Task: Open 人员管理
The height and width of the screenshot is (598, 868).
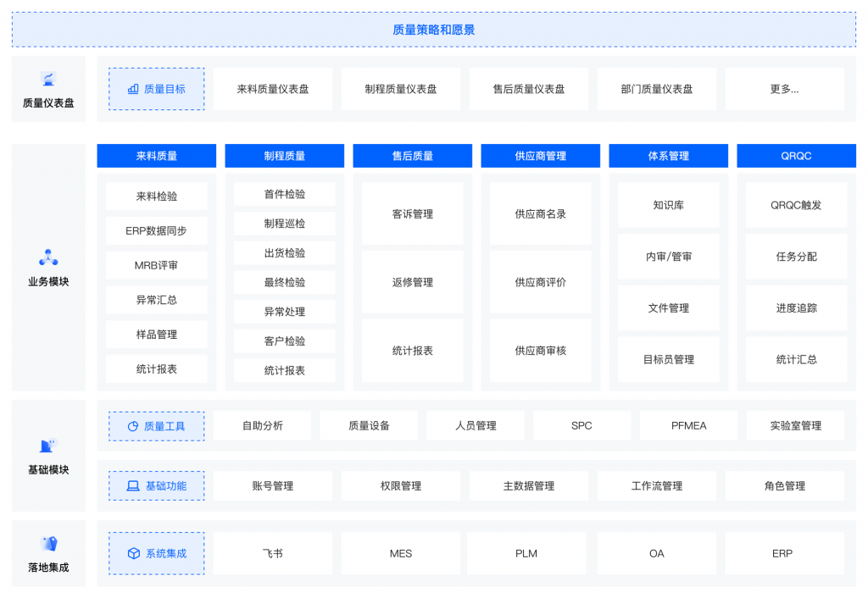Action: (476, 425)
